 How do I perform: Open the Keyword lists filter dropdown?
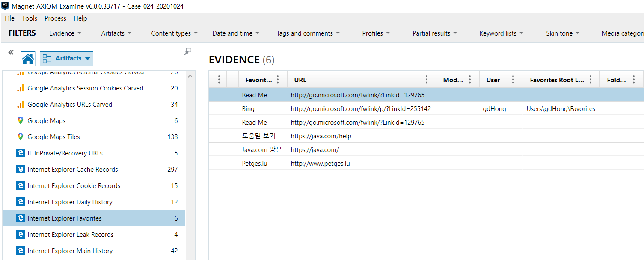point(502,33)
